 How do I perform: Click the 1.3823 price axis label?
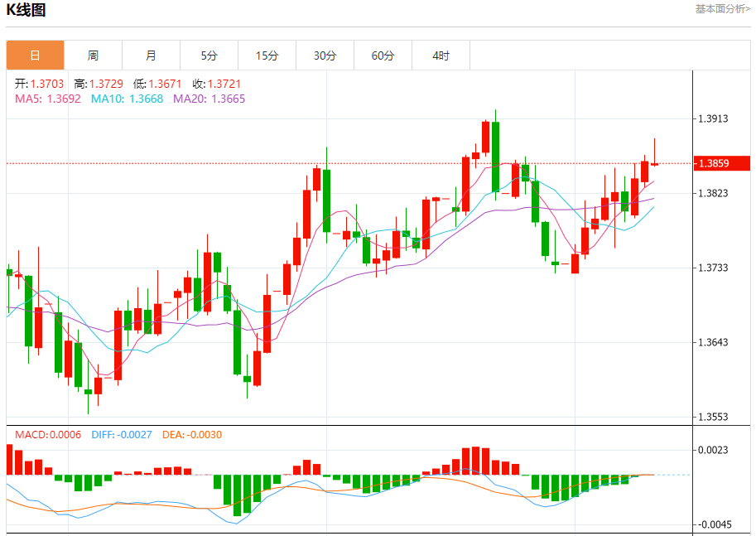click(713, 194)
